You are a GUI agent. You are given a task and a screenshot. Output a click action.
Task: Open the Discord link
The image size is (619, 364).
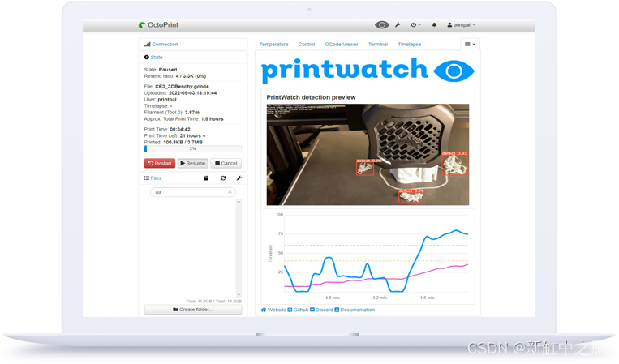322,310
